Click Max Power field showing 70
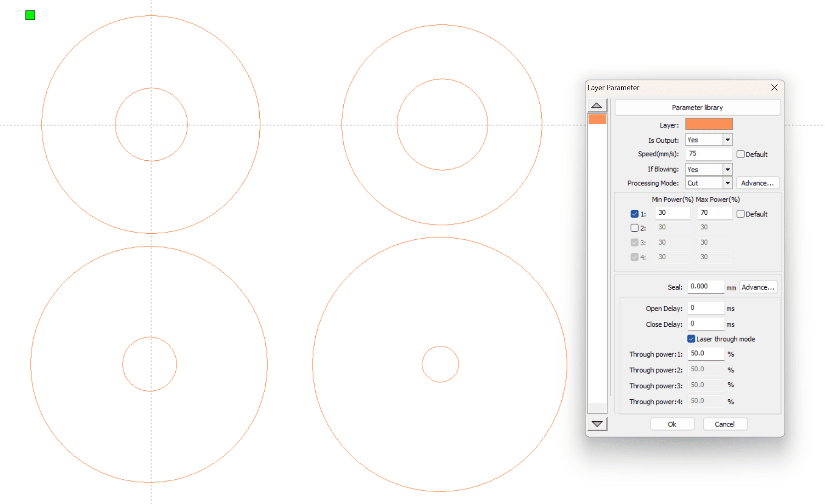825x504 pixels. pos(715,213)
